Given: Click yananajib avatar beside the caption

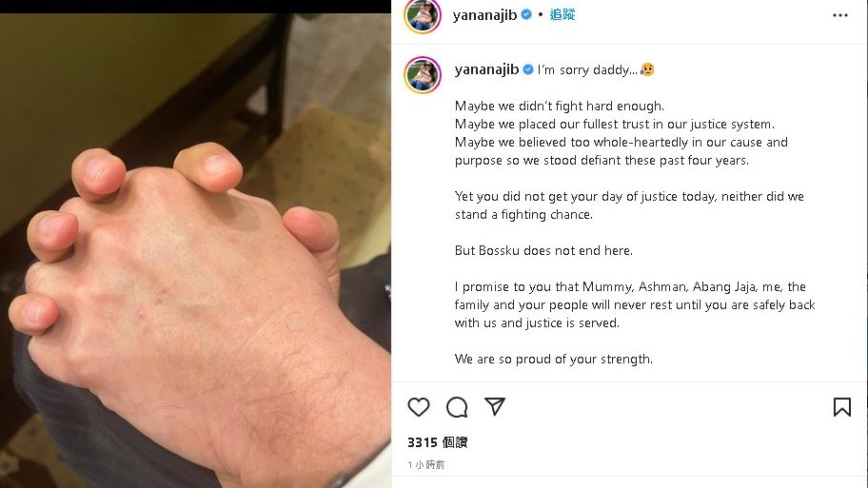Looking at the screenshot, I should (423, 75).
